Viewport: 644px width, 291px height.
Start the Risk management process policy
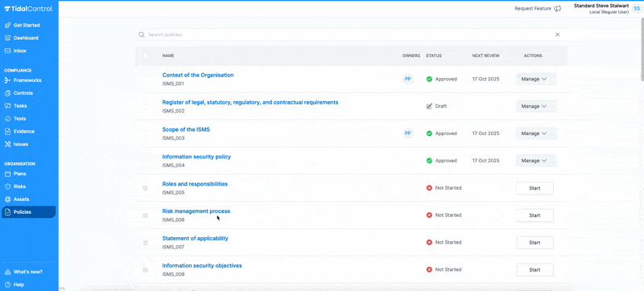click(535, 215)
